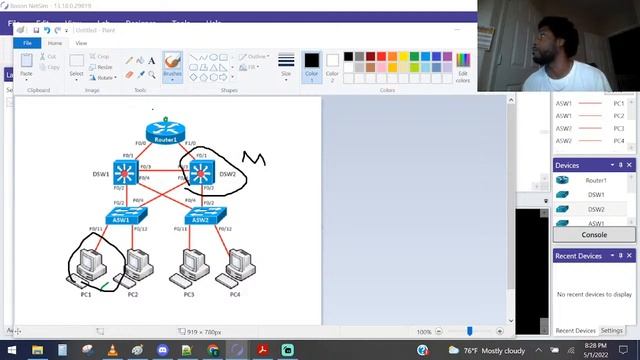Open VLC media player from the taskbar
Image resolution: width=640 pixels, height=360 pixels.
click(113, 350)
